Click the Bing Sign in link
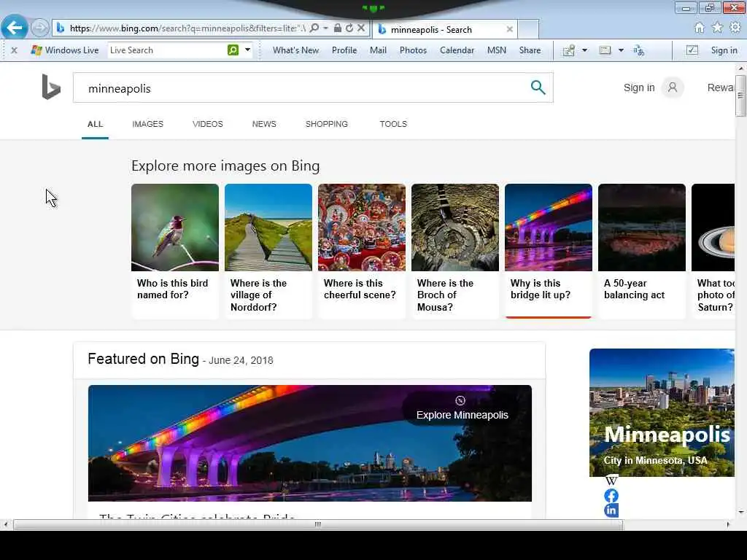Image resolution: width=747 pixels, height=560 pixels. (639, 87)
